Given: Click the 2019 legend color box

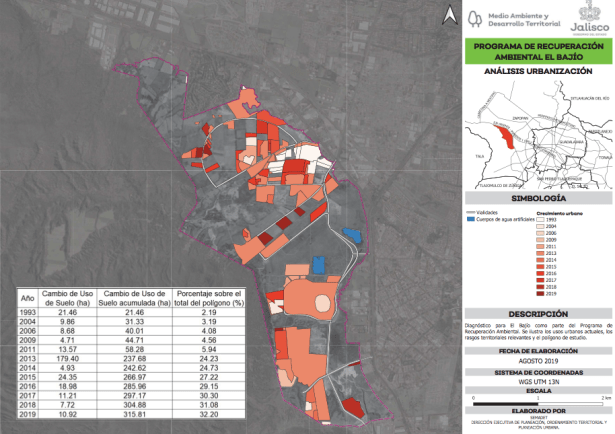Looking at the screenshot, I should coord(541,292).
